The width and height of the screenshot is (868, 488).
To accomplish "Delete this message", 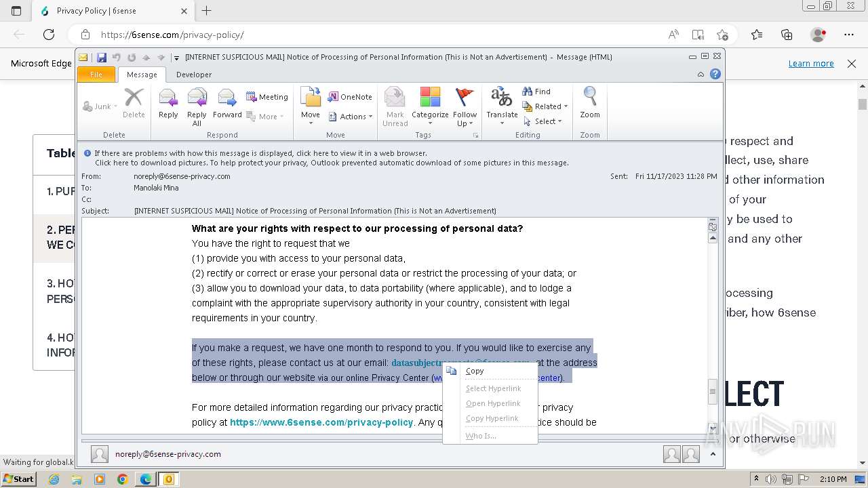I will click(x=134, y=104).
